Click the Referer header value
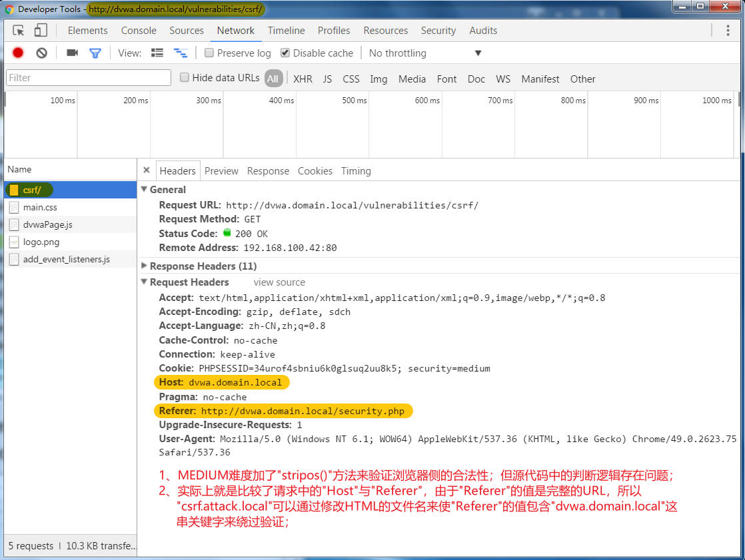The width and height of the screenshot is (745, 560). click(x=303, y=411)
